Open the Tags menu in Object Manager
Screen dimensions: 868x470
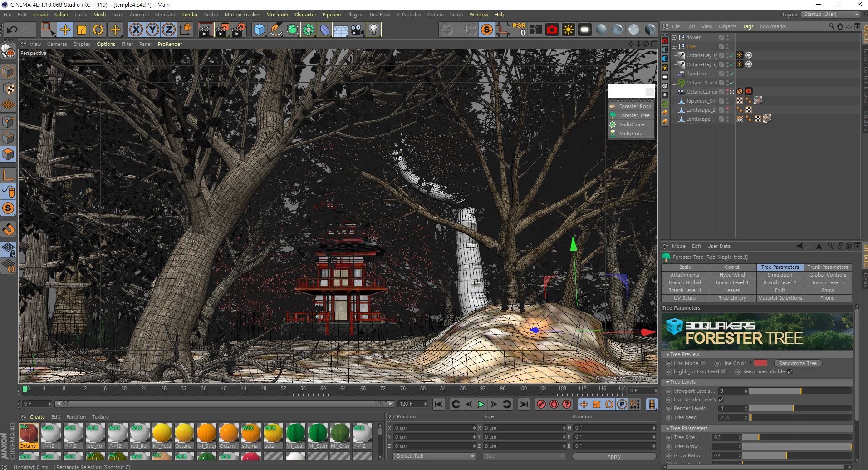coord(748,26)
